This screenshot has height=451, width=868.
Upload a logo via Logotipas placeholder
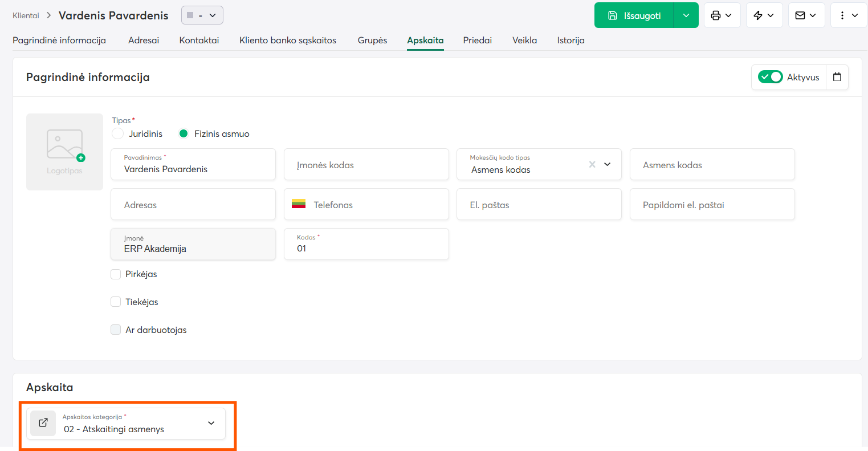[x=64, y=152]
